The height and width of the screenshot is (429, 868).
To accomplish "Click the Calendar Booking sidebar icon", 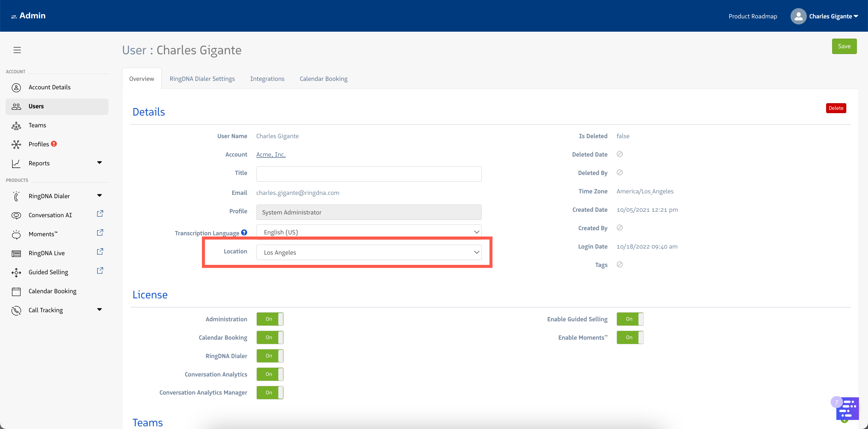I will coord(16,291).
